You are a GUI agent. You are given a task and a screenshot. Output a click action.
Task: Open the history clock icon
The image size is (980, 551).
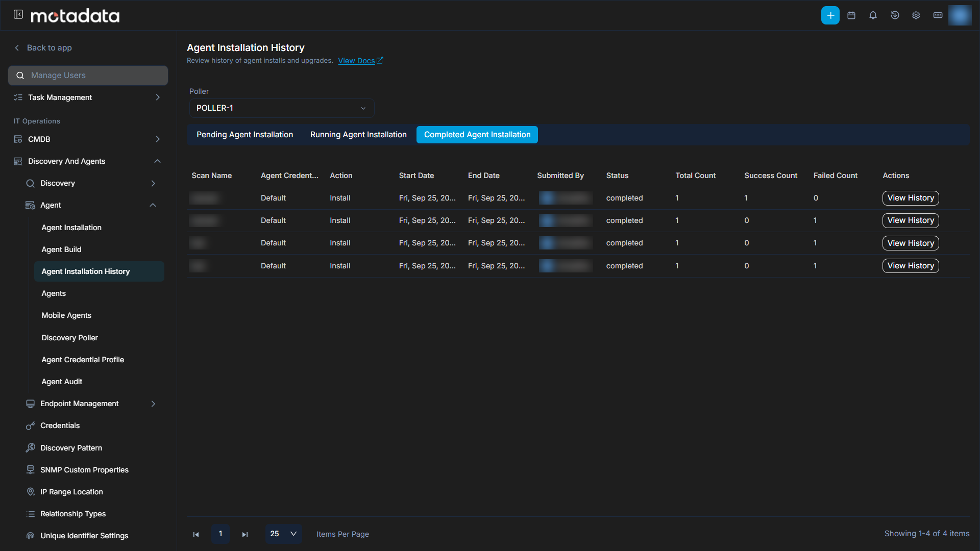895,15
